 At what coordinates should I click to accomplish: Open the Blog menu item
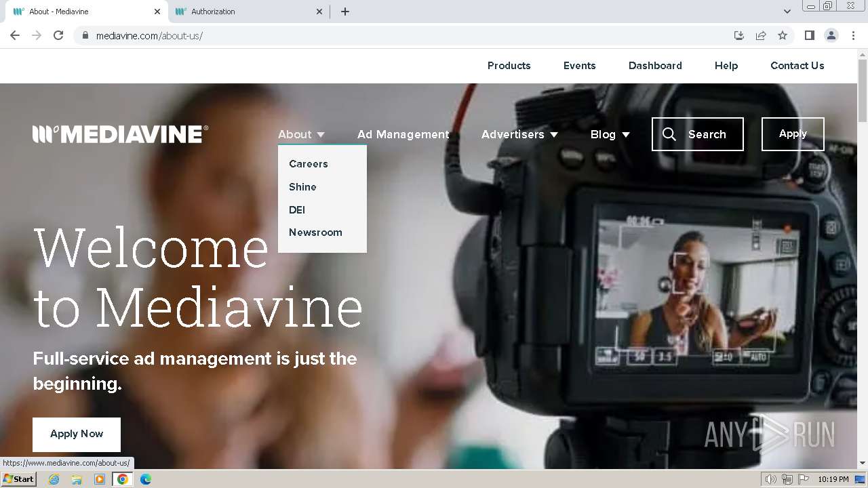[603, 134]
